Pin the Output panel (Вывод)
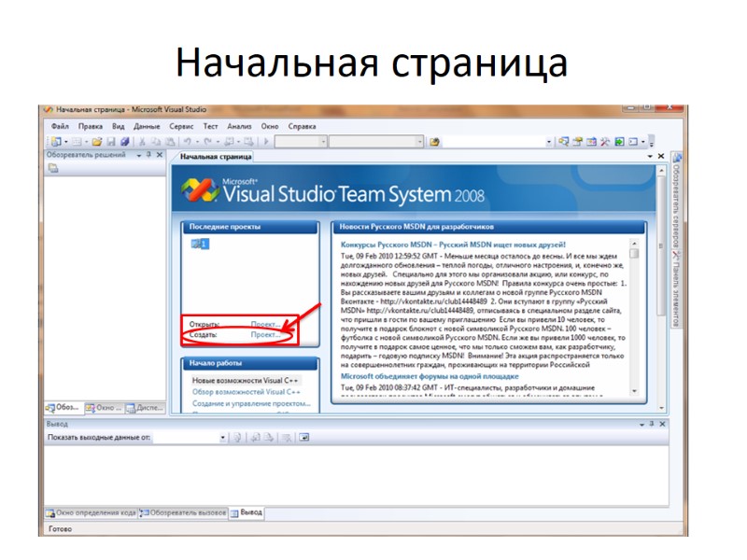The height and width of the screenshot is (560, 747). [x=652, y=424]
